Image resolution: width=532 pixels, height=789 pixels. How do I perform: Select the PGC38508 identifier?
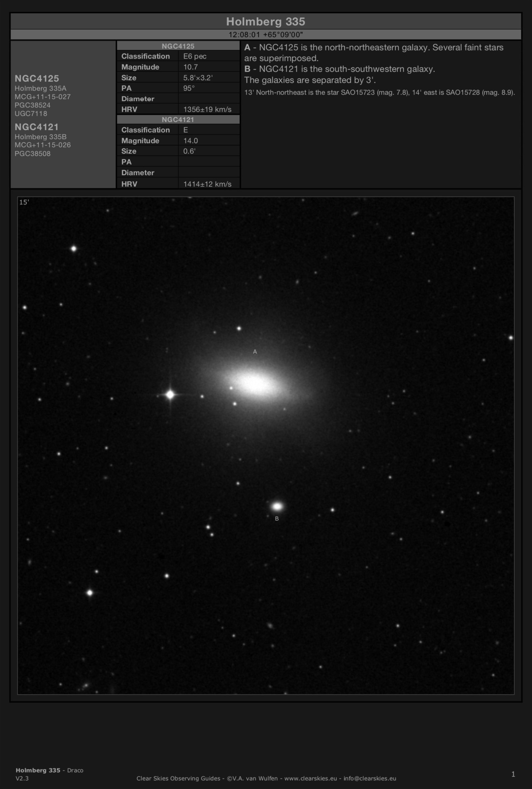click(33, 154)
